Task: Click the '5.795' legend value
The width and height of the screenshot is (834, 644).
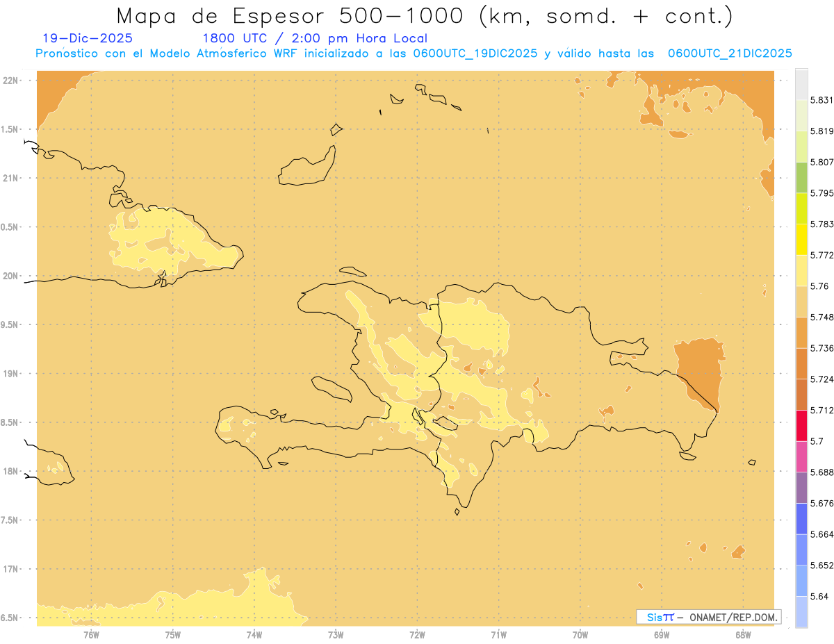Action: pyautogui.click(x=821, y=193)
